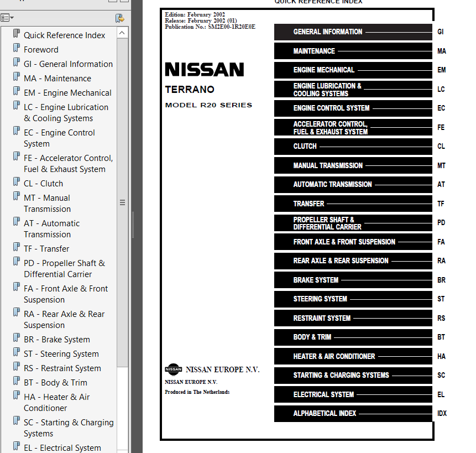Click AUTOMATIC TRANSMISSION index bar on page
This screenshot has width=476, height=453.
[x=353, y=185]
